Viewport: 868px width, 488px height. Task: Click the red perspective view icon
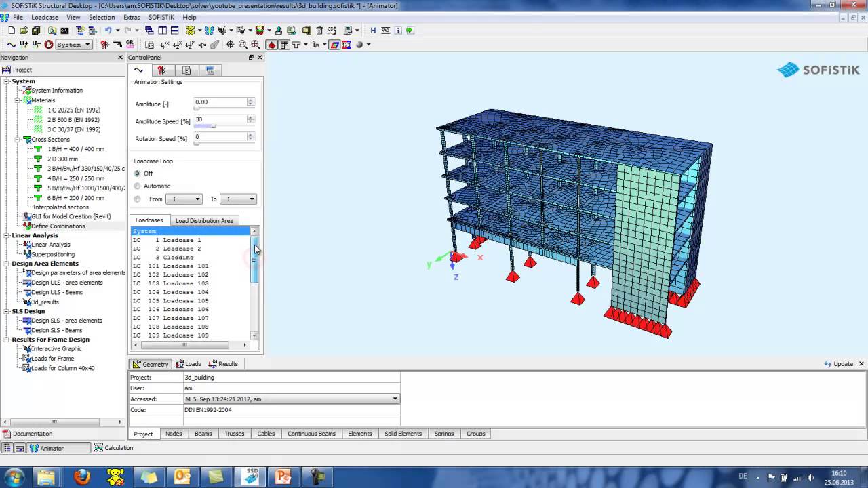pos(272,45)
